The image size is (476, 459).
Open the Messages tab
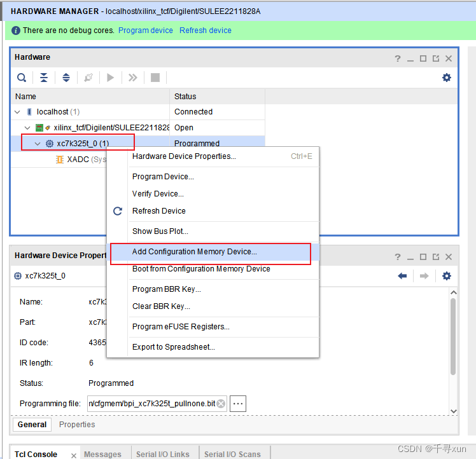102,454
